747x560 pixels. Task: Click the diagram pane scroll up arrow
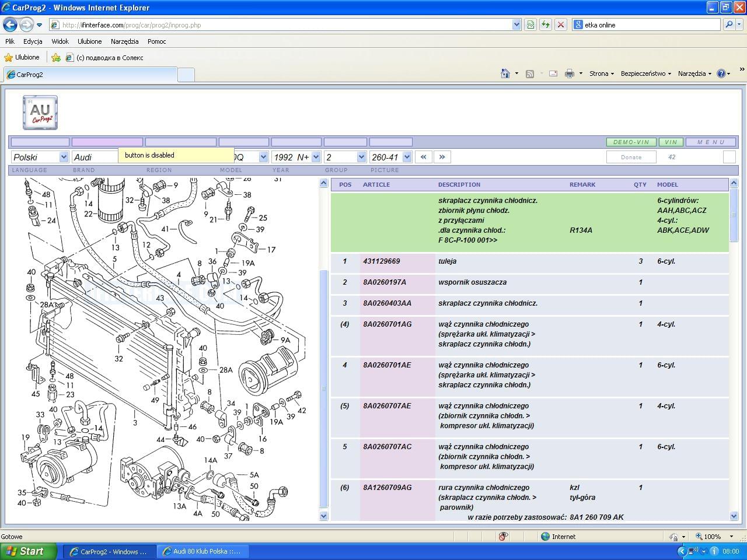click(324, 183)
